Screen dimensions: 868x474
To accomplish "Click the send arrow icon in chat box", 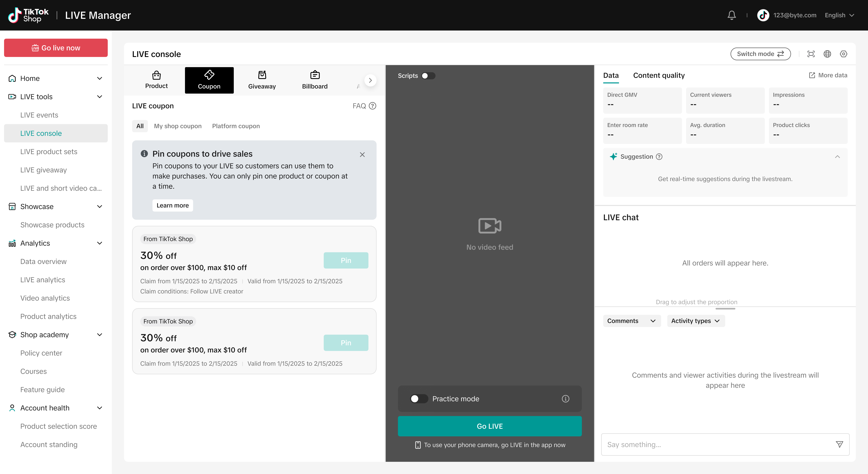I will (839, 444).
